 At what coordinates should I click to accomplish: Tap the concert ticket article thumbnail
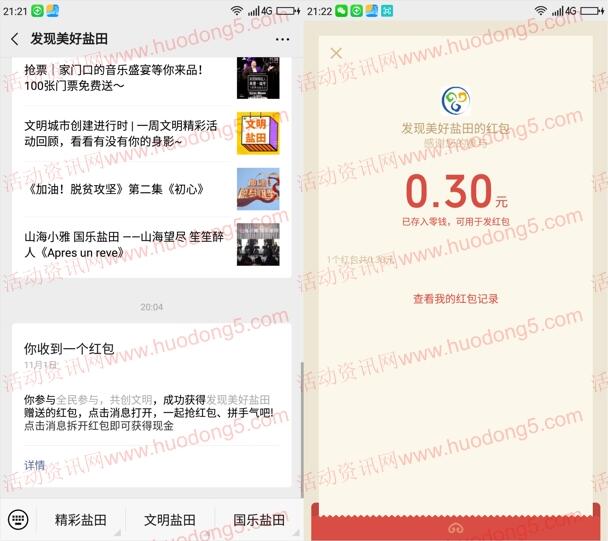[258, 78]
